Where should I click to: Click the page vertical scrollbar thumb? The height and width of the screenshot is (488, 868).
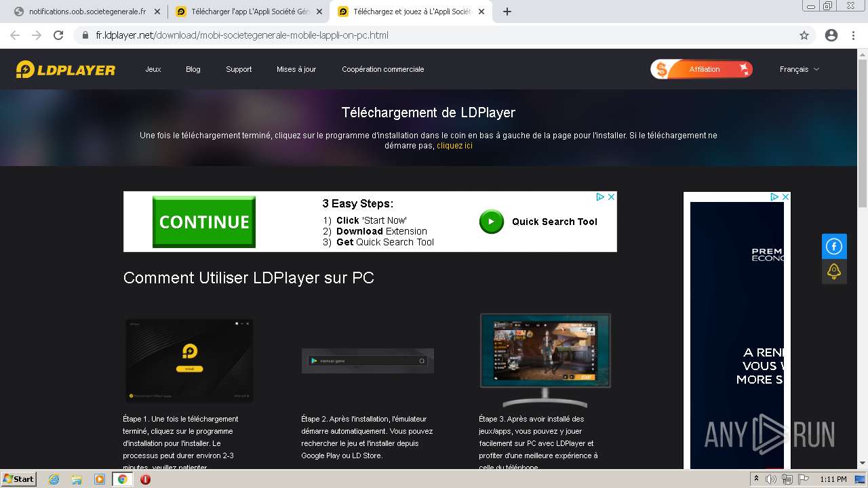coord(863,134)
